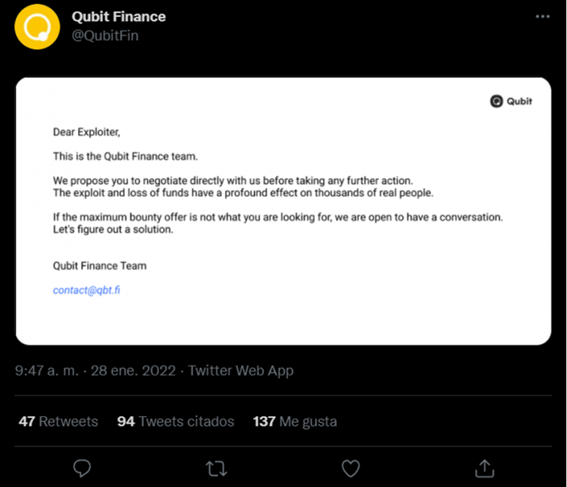The height and width of the screenshot is (487, 567).
Task: Click the maximum bounty offer paragraph
Action: point(278,223)
